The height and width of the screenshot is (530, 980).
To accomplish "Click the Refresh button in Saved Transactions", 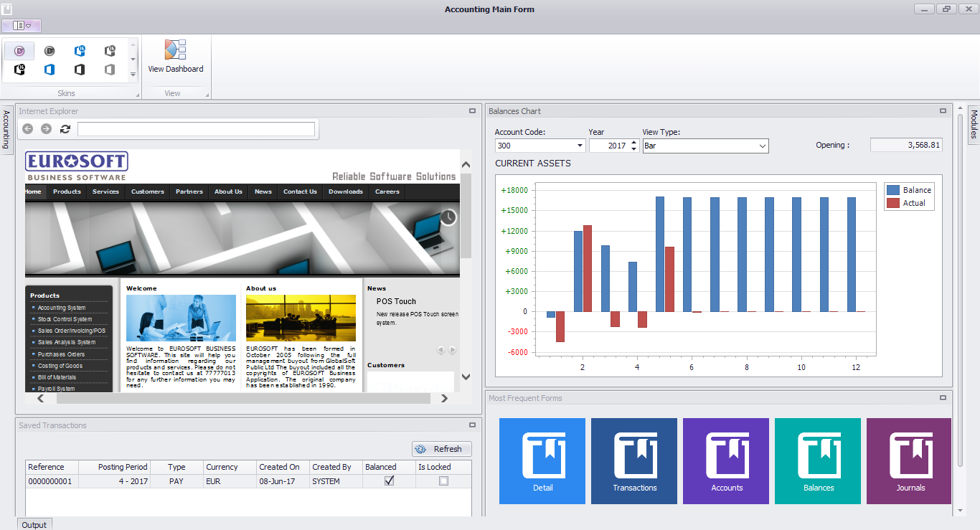I will click(441, 449).
